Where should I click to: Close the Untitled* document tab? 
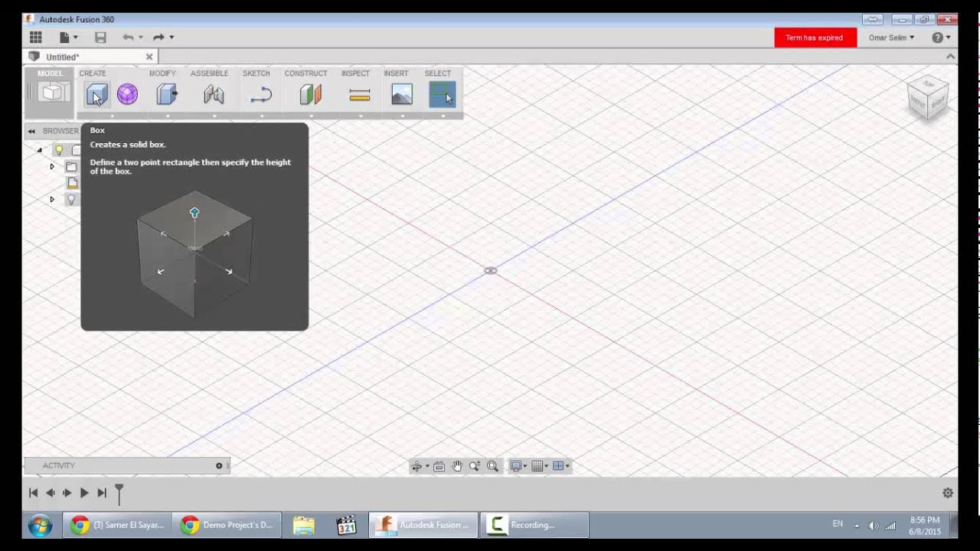(x=149, y=57)
